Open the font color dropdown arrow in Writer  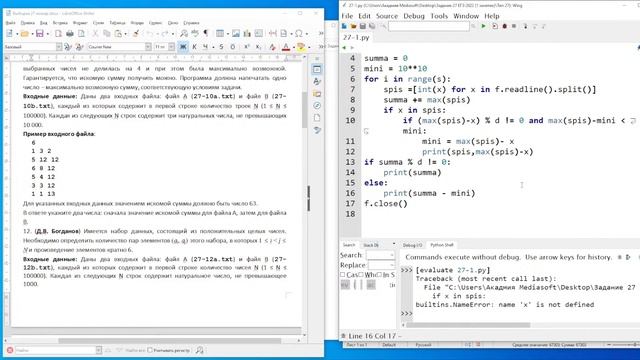[x=293, y=47]
